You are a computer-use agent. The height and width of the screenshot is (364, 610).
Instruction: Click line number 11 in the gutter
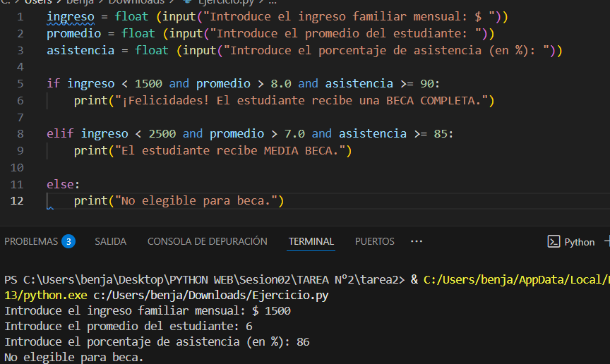tap(17, 184)
